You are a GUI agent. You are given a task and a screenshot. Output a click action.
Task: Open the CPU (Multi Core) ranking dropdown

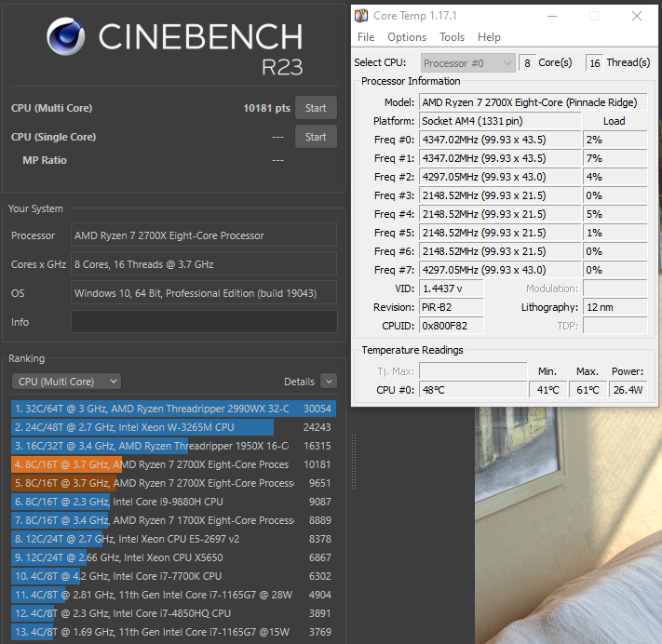pyautogui.click(x=67, y=382)
